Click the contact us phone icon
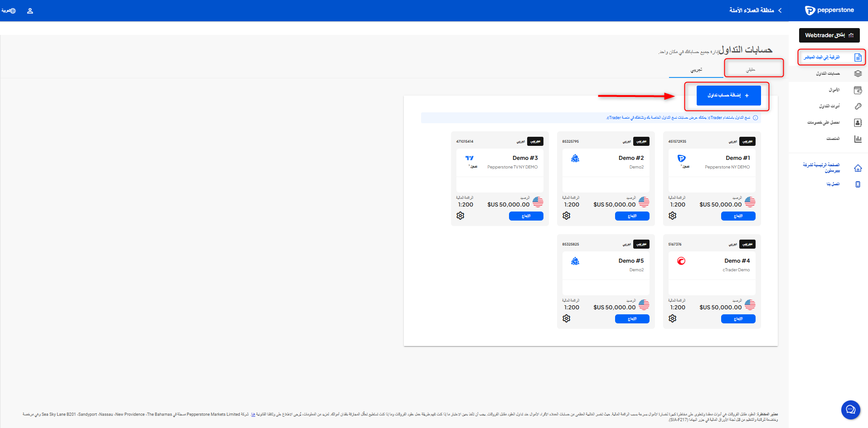The width and height of the screenshot is (868, 428). pyautogui.click(x=858, y=184)
